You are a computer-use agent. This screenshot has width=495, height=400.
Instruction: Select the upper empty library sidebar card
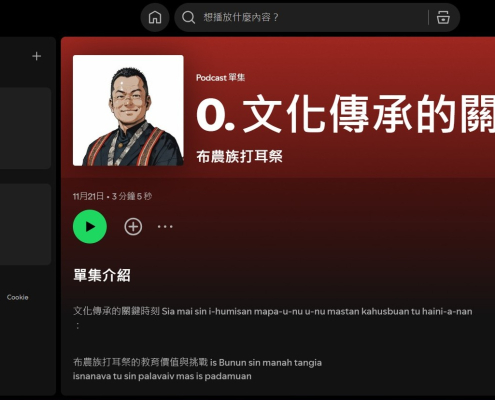[25, 128]
